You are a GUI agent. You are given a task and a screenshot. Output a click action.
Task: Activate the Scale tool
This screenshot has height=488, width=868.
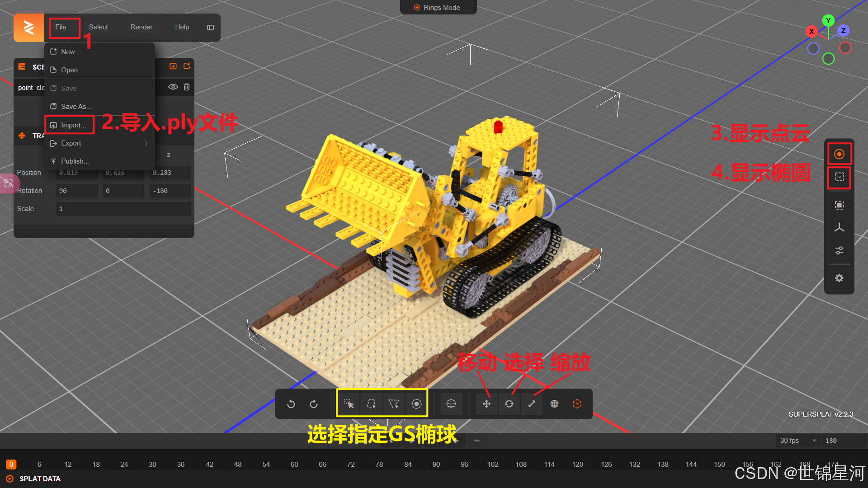(x=532, y=404)
